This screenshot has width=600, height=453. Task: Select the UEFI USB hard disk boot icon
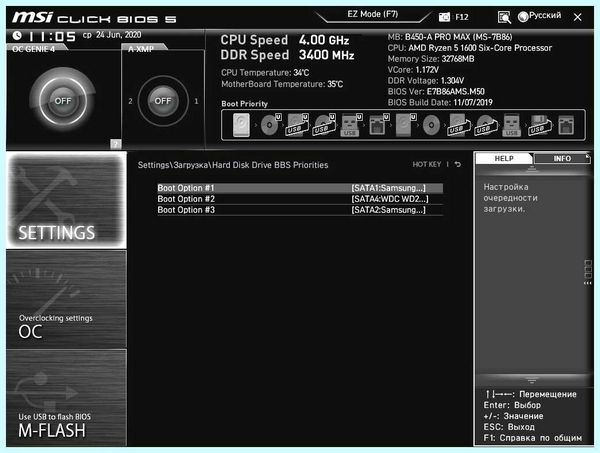297,125
